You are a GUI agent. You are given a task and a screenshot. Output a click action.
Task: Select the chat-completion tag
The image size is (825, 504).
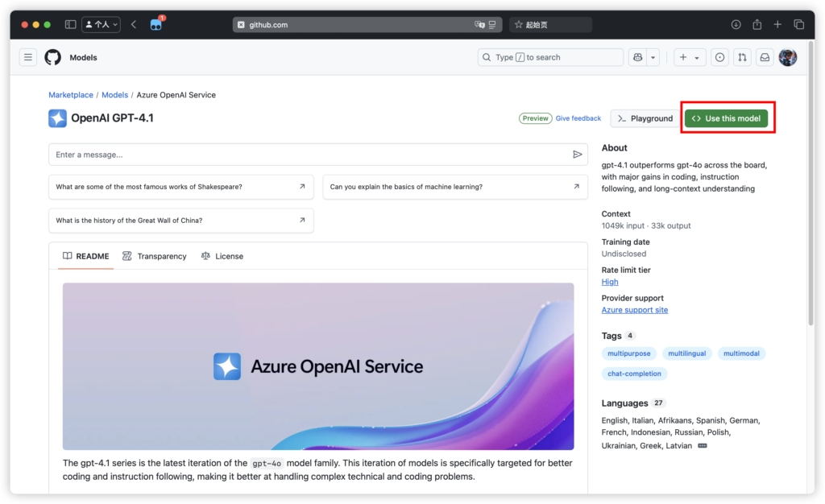click(634, 374)
